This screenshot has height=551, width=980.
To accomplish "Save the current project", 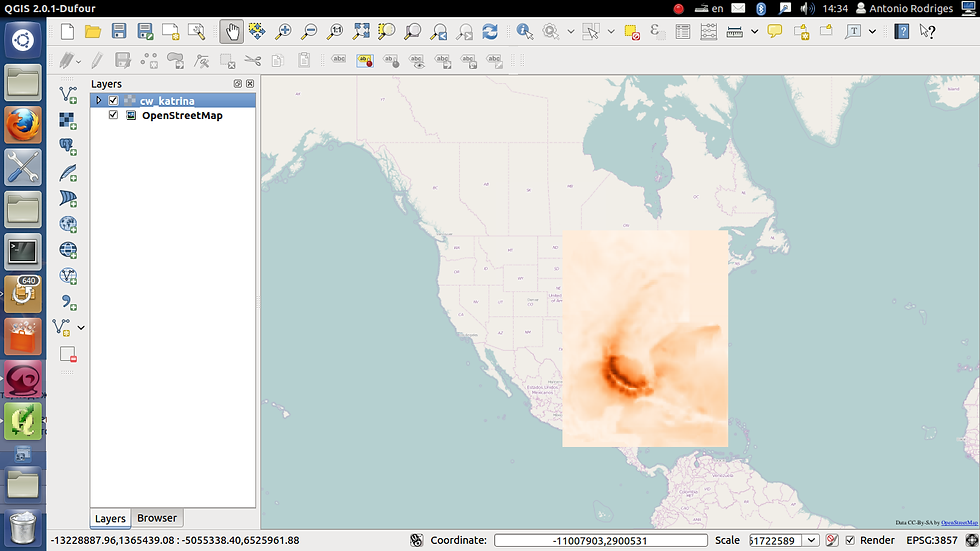I will (119, 31).
